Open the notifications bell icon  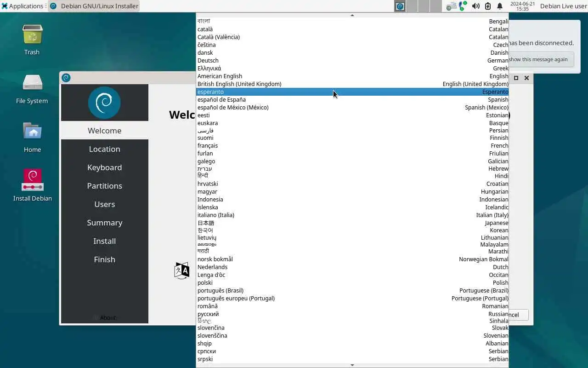(x=500, y=6)
